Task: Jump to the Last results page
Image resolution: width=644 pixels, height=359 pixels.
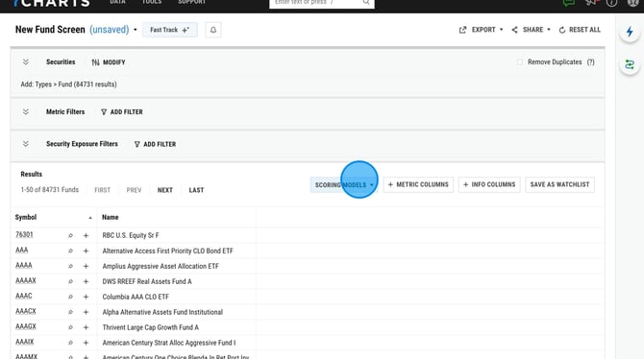Action: [196, 190]
